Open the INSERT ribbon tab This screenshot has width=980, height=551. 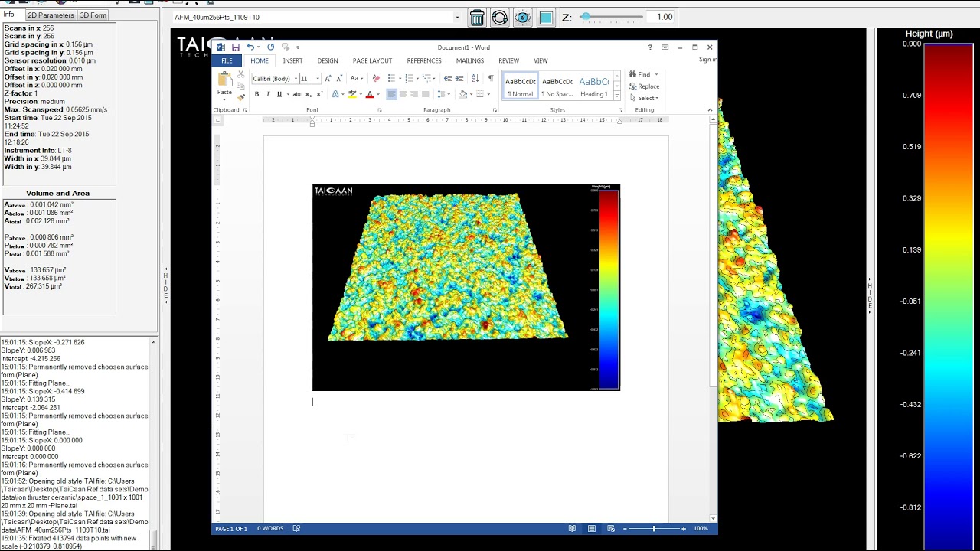[x=292, y=60]
